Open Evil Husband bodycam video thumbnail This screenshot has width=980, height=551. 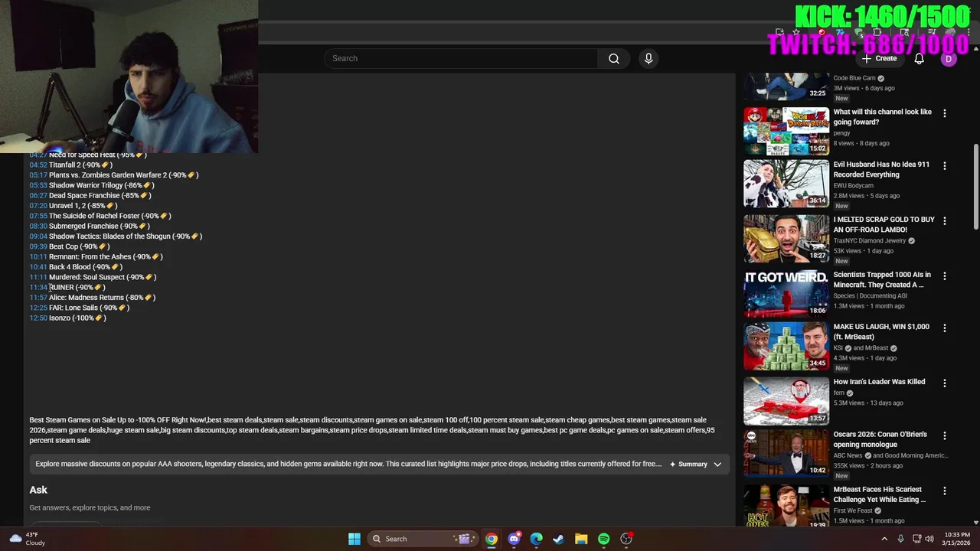[786, 184]
